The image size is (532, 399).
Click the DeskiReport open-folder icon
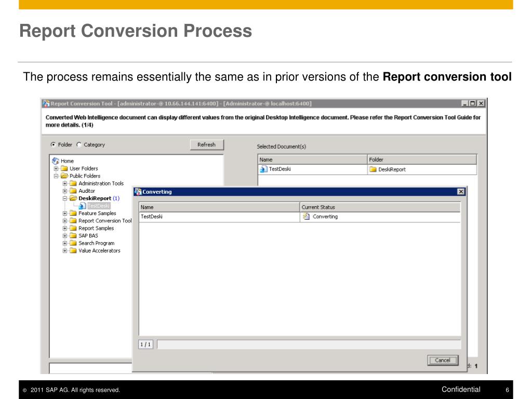pyautogui.click(x=73, y=198)
